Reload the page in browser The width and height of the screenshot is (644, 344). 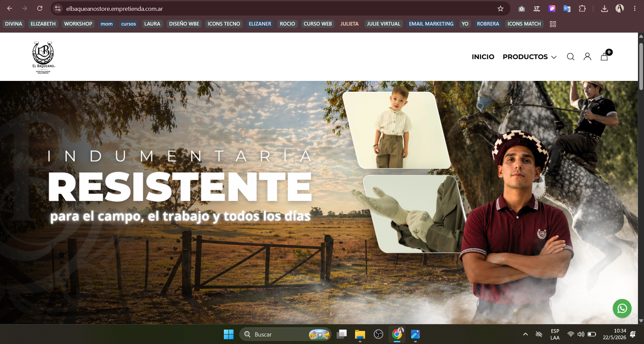pyautogui.click(x=40, y=8)
